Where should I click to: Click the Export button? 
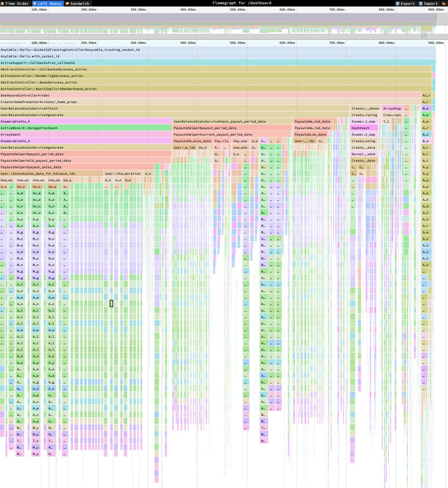coord(405,3)
